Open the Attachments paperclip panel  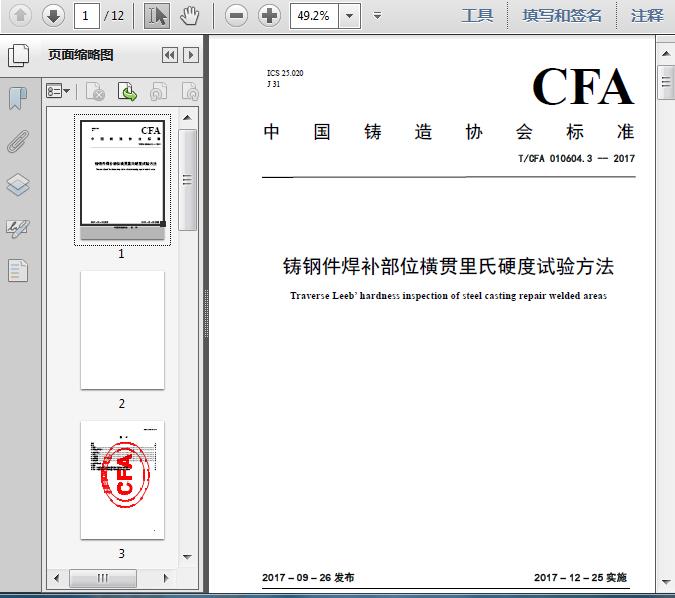click(x=18, y=141)
